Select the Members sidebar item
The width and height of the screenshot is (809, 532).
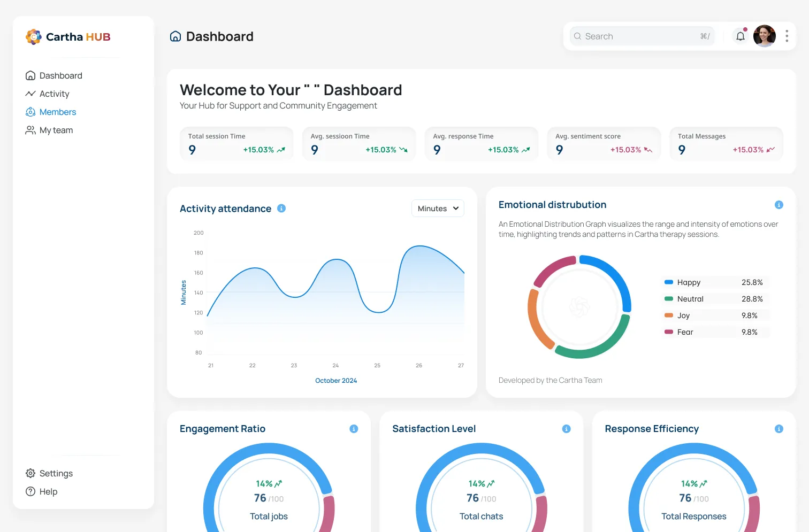coord(51,112)
